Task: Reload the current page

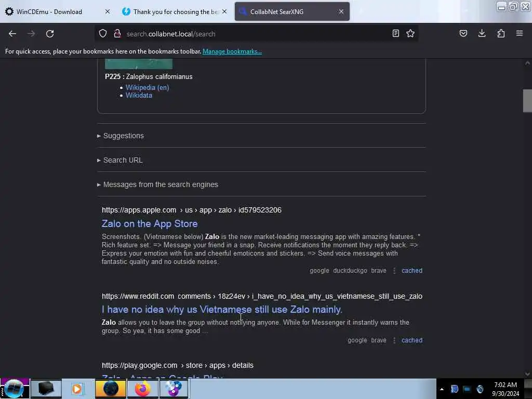Action: pos(50,34)
